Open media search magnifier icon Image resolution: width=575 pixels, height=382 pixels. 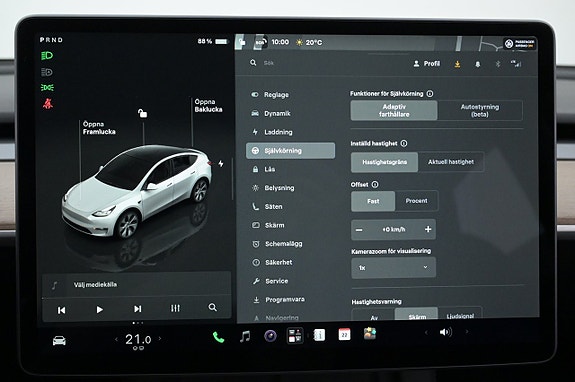(x=213, y=307)
